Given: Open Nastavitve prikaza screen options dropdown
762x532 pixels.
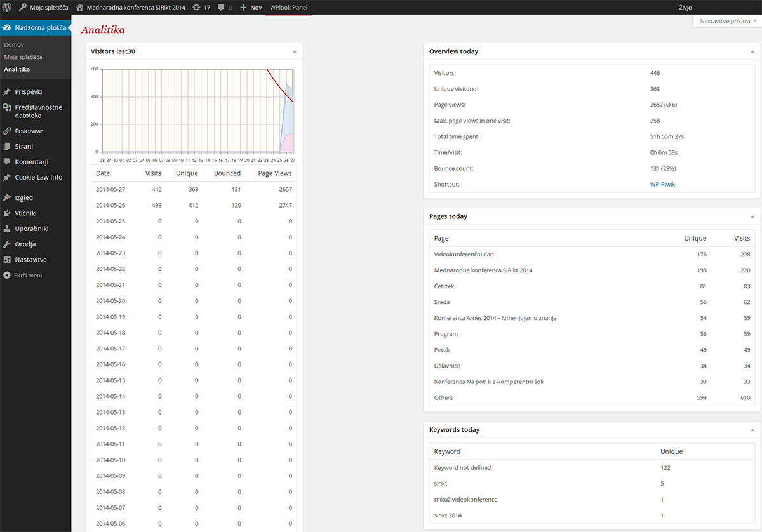Looking at the screenshot, I should pos(728,21).
